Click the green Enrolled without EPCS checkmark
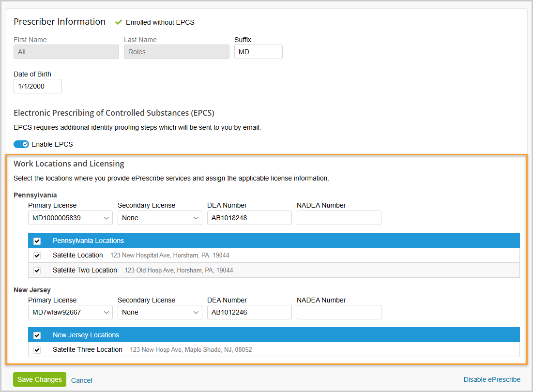Image resolution: width=533 pixels, height=392 pixels. coord(119,22)
